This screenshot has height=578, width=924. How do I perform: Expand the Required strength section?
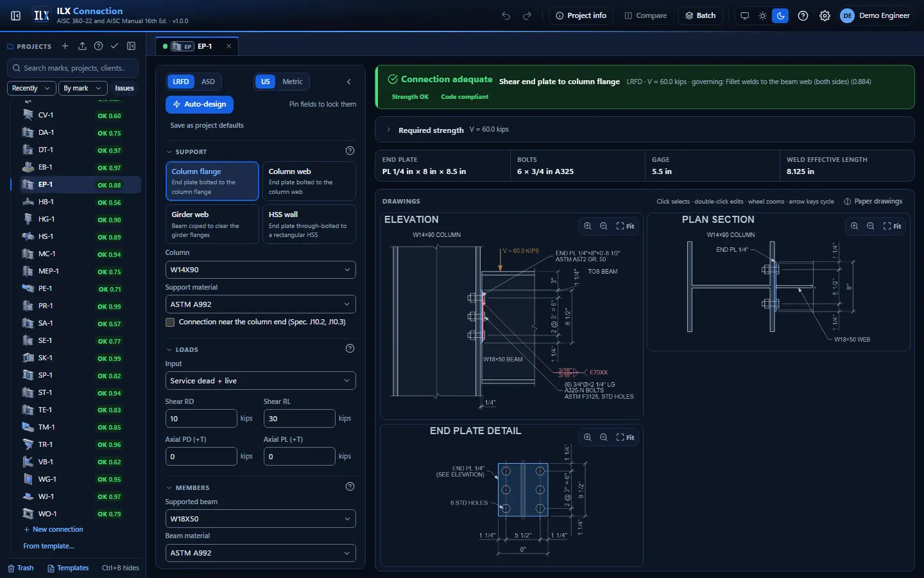645,130
